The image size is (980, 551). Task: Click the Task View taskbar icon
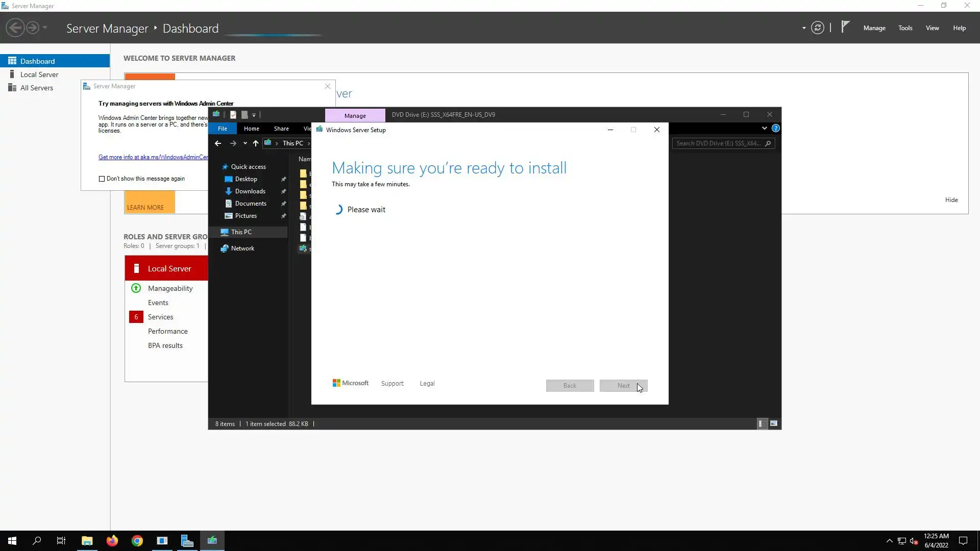pos(61,541)
